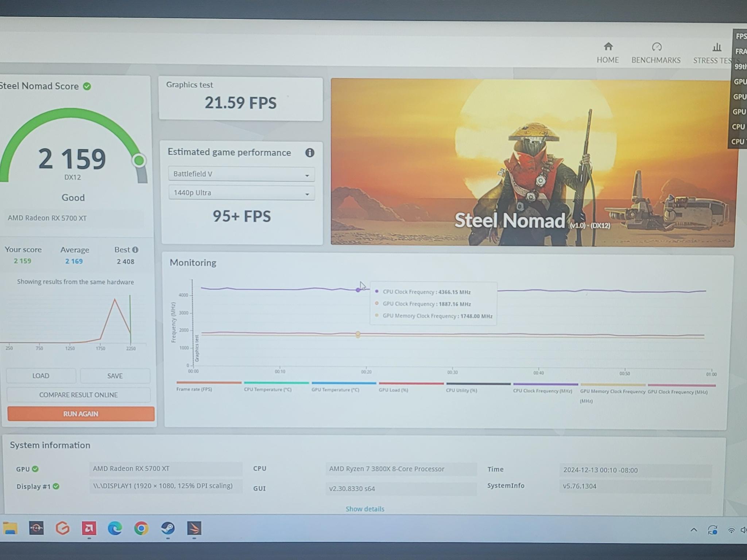Open Ryzen Master from the taskbar

[36, 528]
